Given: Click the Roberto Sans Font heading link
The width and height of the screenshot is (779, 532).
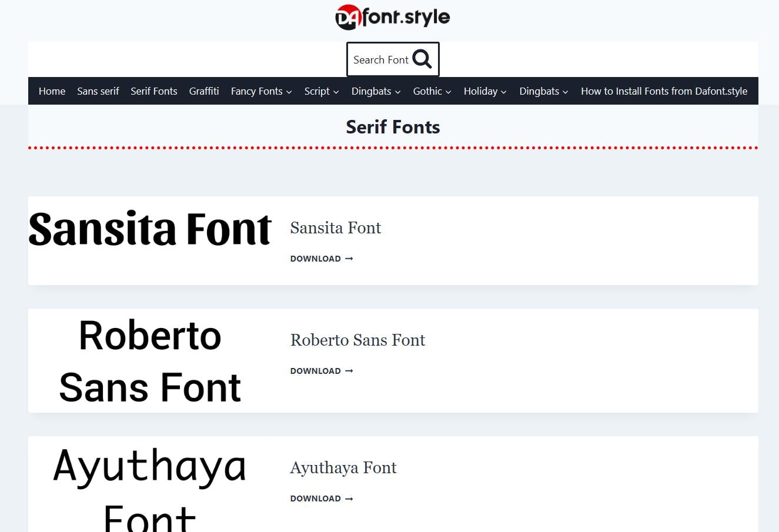Looking at the screenshot, I should pyautogui.click(x=357, y=340).
